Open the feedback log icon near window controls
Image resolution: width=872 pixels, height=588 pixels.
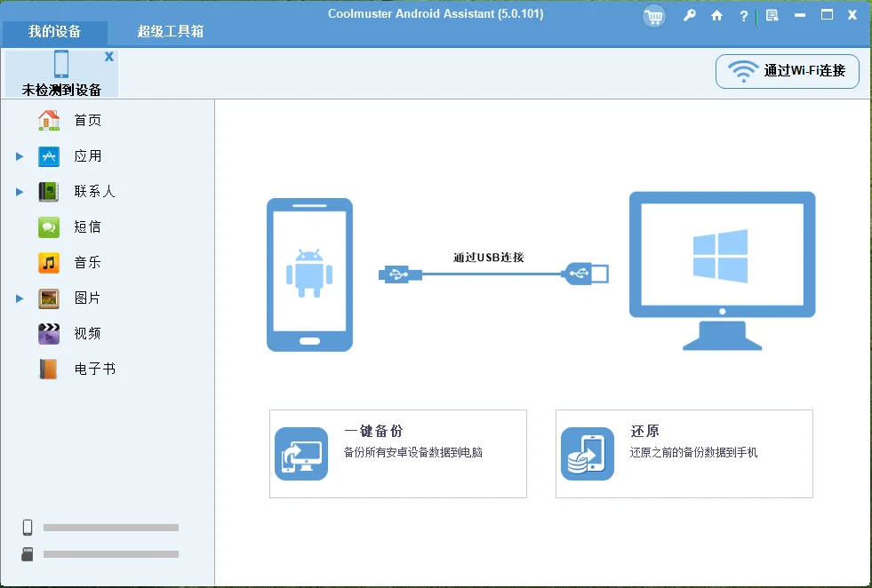[772, 16]
